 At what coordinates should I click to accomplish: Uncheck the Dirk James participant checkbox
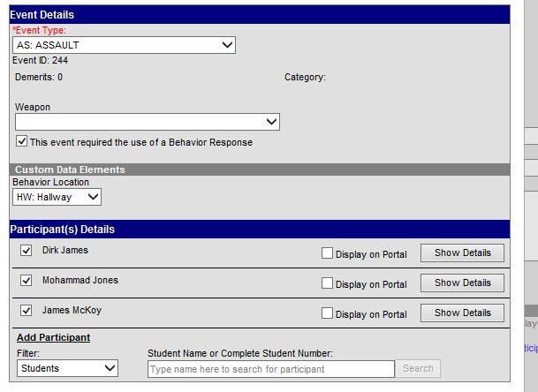[x=27, y=250]
